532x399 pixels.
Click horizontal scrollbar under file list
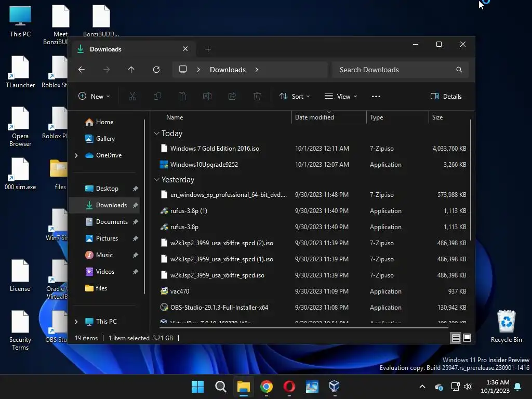(x=303, y=328)
